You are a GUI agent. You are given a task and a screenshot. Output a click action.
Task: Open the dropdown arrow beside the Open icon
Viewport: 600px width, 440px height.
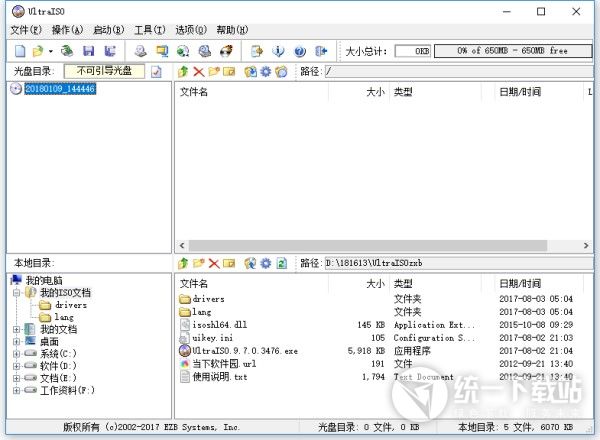coord(51,51)
